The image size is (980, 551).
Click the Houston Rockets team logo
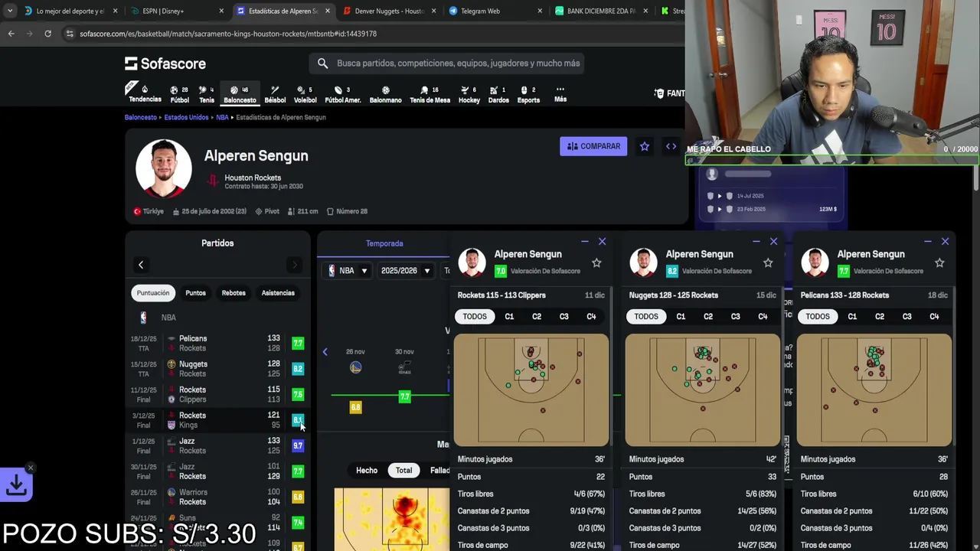pyautogui.click(x=213, y=181)
